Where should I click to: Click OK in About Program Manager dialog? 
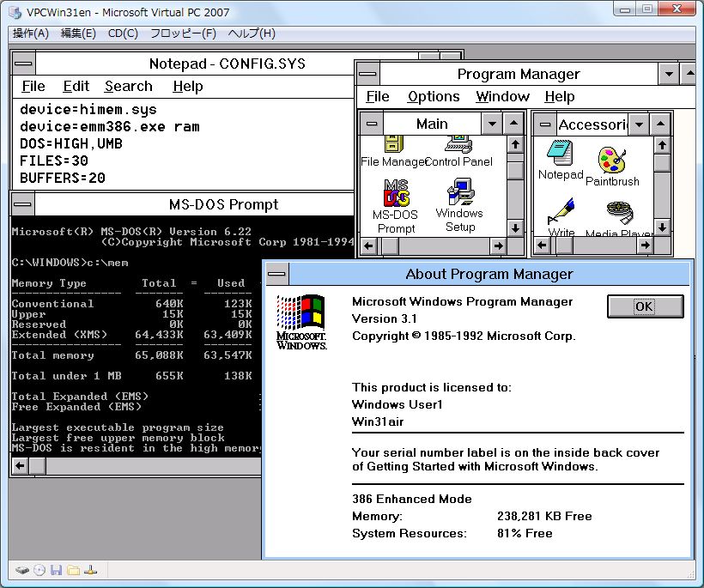click(x=645, y=306)
